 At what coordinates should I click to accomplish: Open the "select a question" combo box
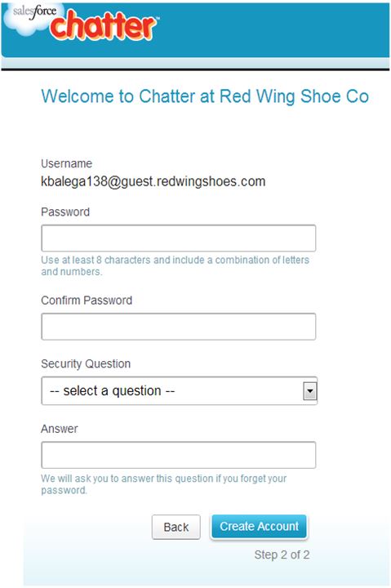tap(180, 391)
